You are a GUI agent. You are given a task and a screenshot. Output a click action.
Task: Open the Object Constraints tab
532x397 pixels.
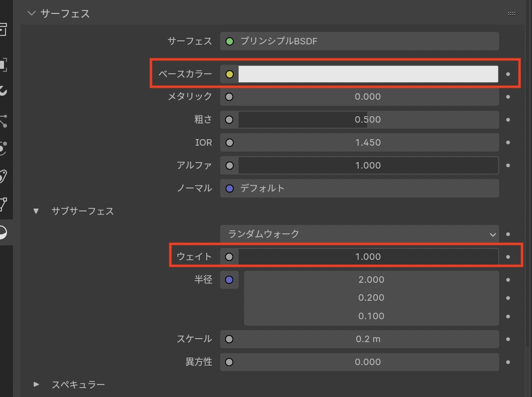click(2, 176)
